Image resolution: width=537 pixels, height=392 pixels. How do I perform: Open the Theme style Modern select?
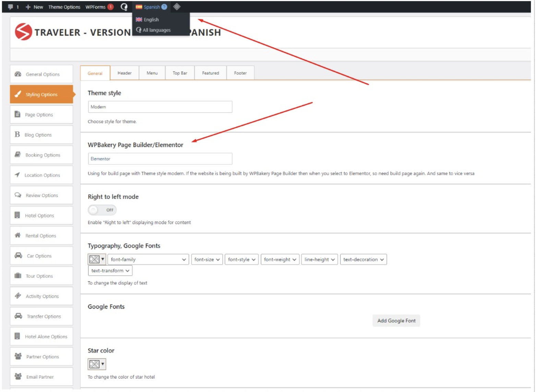(160, 107)
